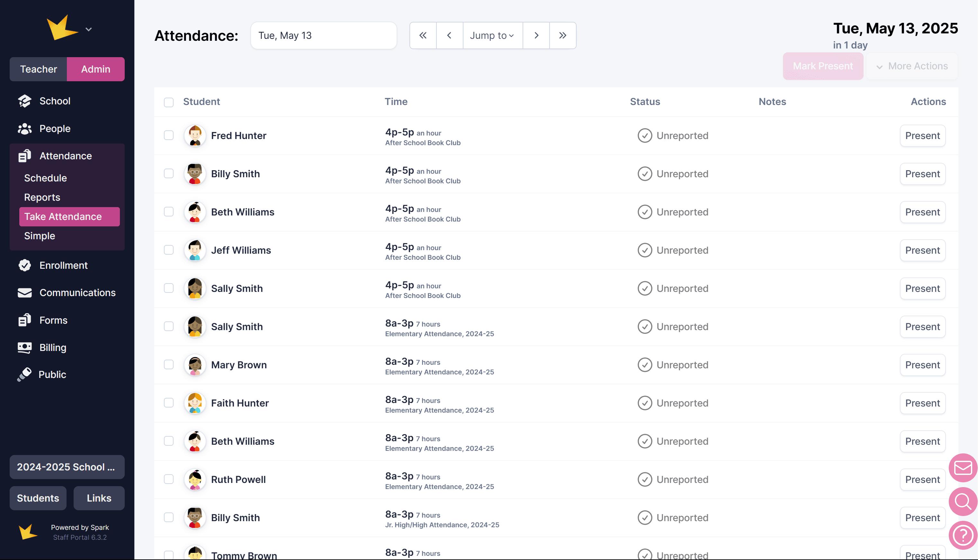The height and width of the screenshot is (560, 978).
Task: Click the floating search magnifier icon
Action: point(963,501)
